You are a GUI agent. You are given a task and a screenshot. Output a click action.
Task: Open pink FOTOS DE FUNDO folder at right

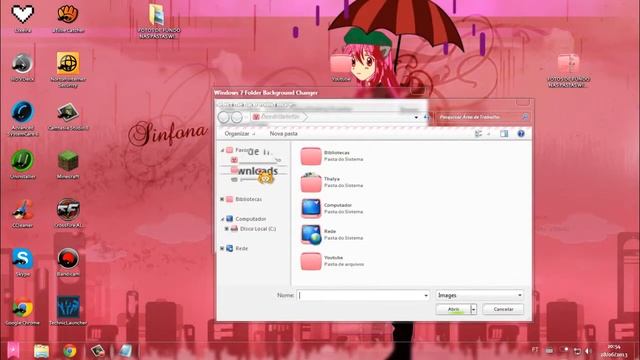569,70
